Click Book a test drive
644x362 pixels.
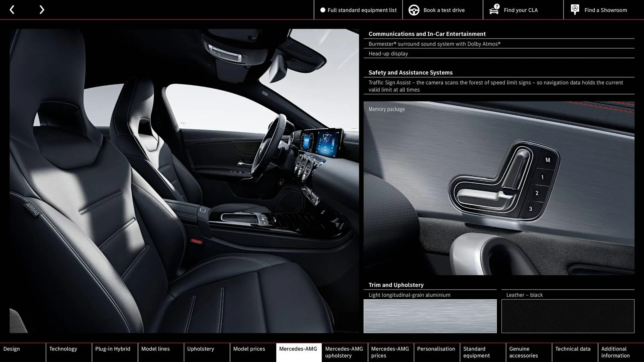click(x=444, y=10)
